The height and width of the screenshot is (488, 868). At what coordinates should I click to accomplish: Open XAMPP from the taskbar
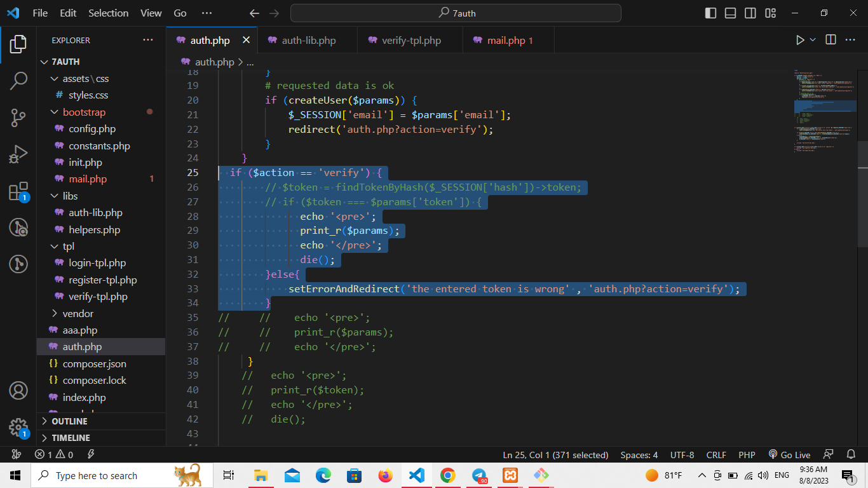[x=510, y=475]
